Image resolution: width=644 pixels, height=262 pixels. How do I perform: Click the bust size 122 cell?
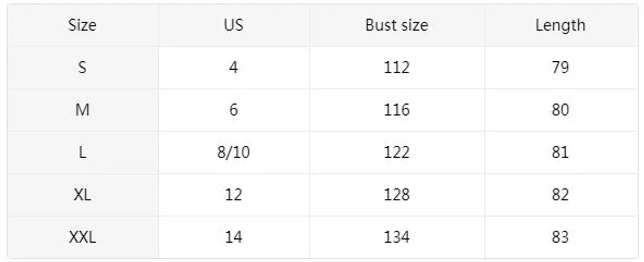396,152
